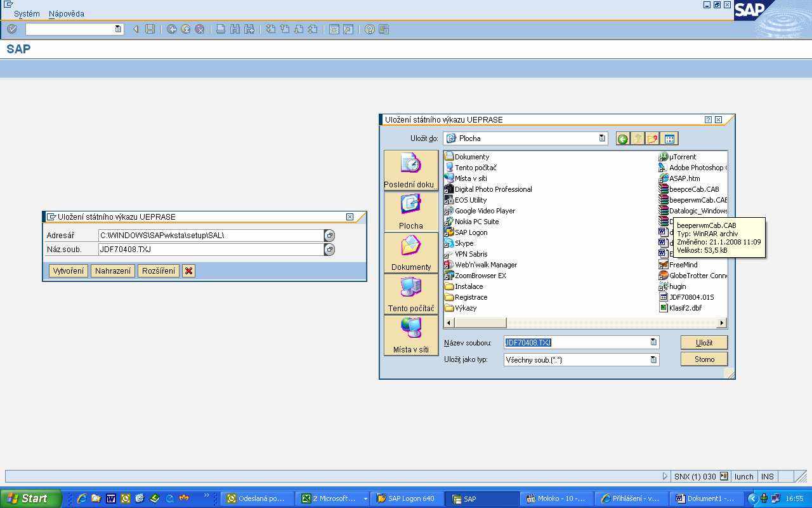Screen dimensions: 812x508
Task: Select Plocha in places sidebar
Action: tap(411, 211)
